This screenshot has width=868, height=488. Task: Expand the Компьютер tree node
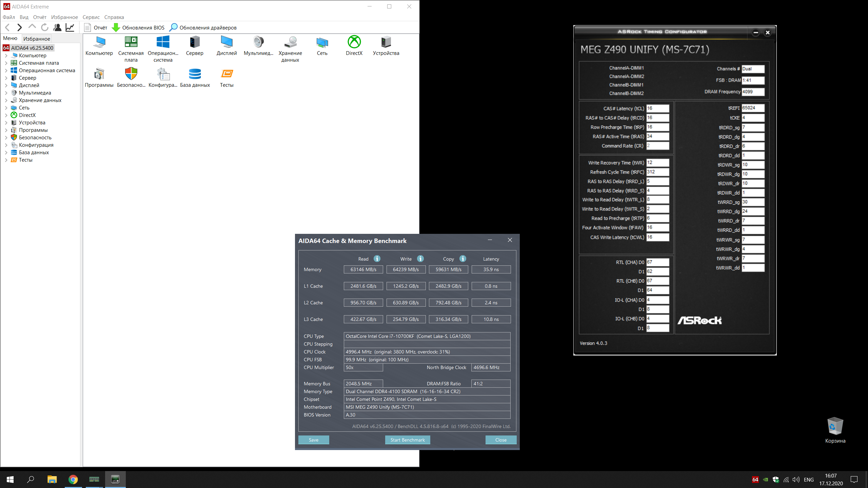[6, 56]
